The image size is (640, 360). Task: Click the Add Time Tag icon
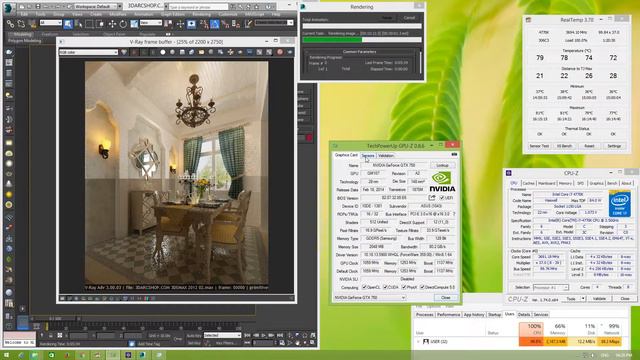pyautogui.click(x=132, y=344)
